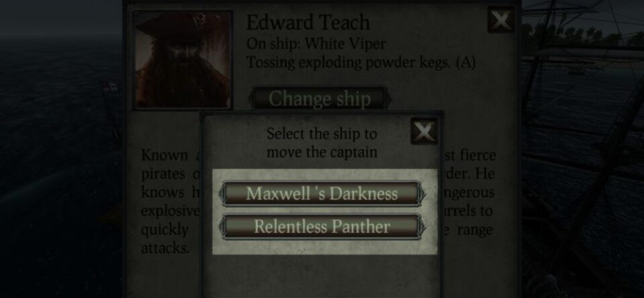Click Edward Teach's portrait
This screenshot has width=644, height=298.
(x=182, y=60)
